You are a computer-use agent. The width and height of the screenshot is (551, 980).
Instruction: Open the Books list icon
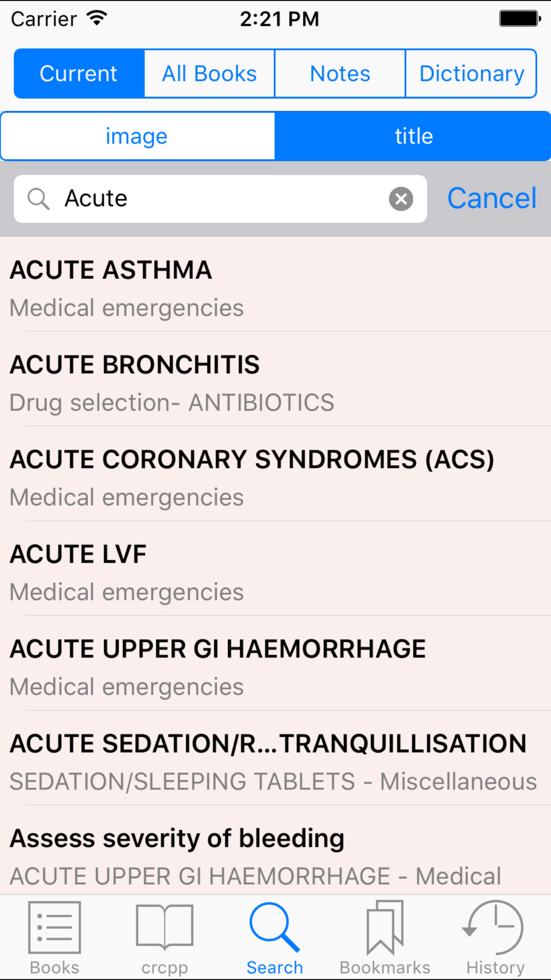pyautogui.click(x=55, y=928)
